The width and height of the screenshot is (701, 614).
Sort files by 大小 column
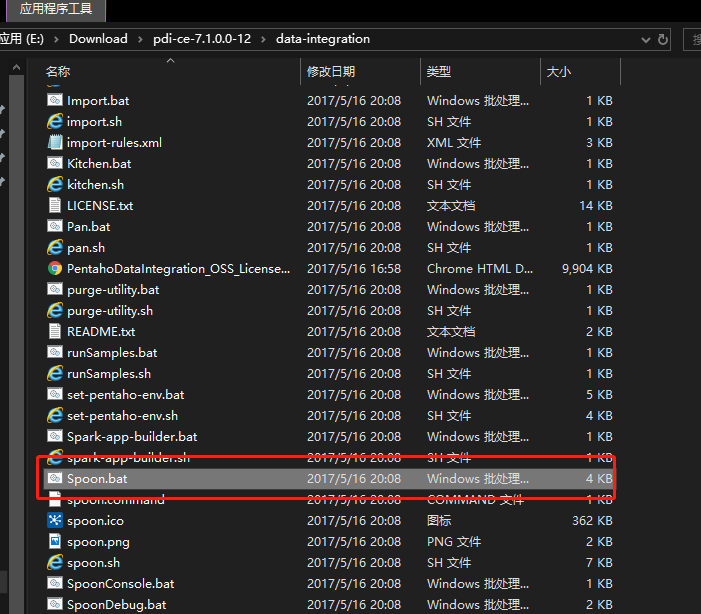point(558,72)
